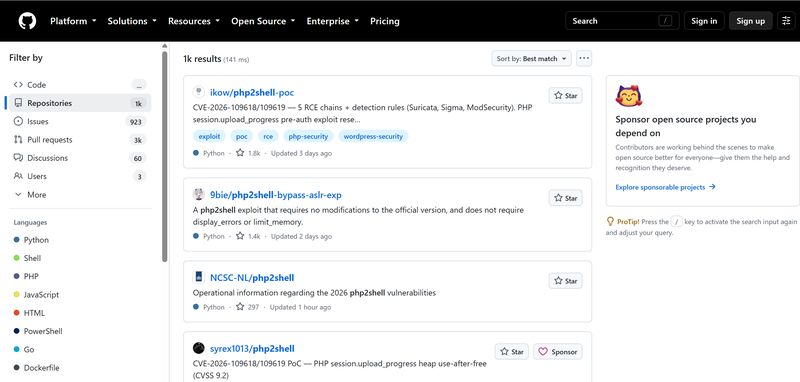Open the appearance settings icon in header
Screen dimensions: 800x382
click(786, 21)
